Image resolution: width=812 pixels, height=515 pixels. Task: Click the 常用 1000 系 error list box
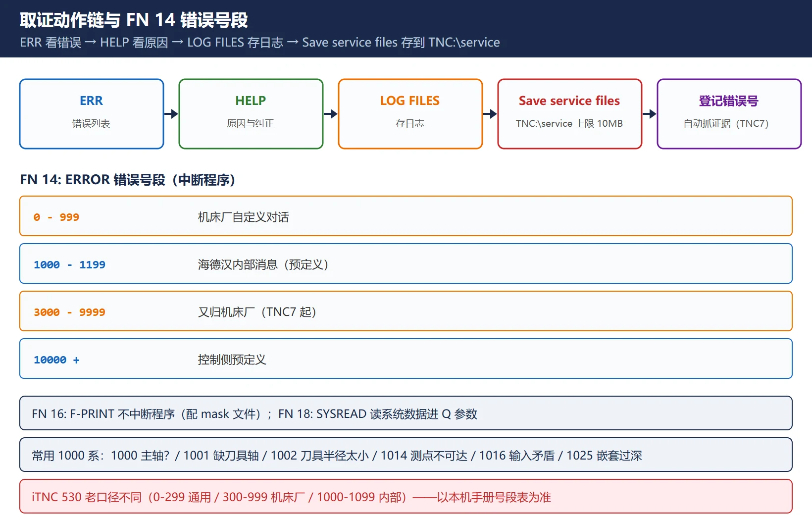(406, 455)
